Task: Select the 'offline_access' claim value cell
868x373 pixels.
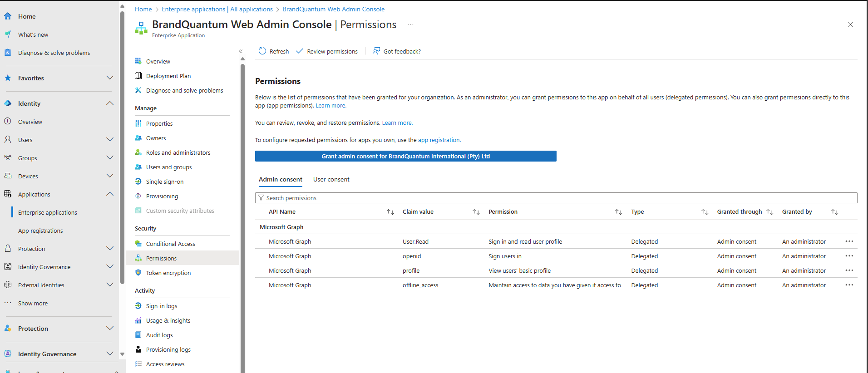Action: tap(420, 285)
